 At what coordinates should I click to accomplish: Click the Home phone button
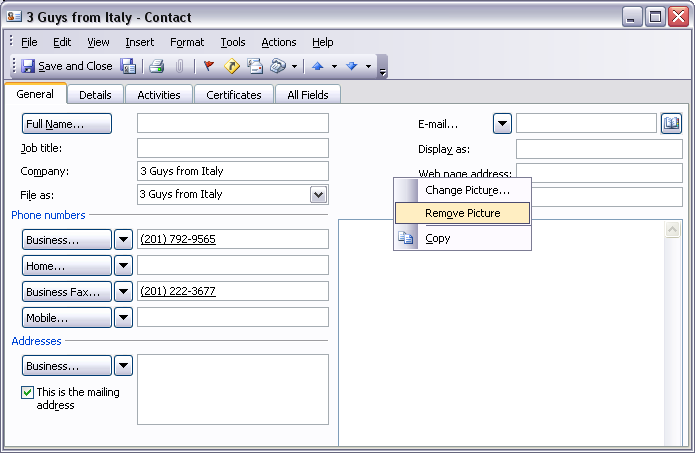point(66,266)
